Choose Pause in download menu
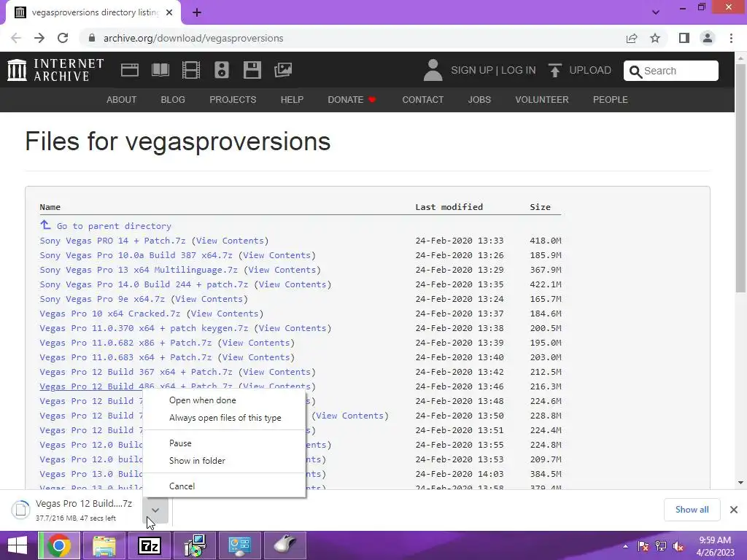Viewport: 747px width, 560px height. [224, 443]
